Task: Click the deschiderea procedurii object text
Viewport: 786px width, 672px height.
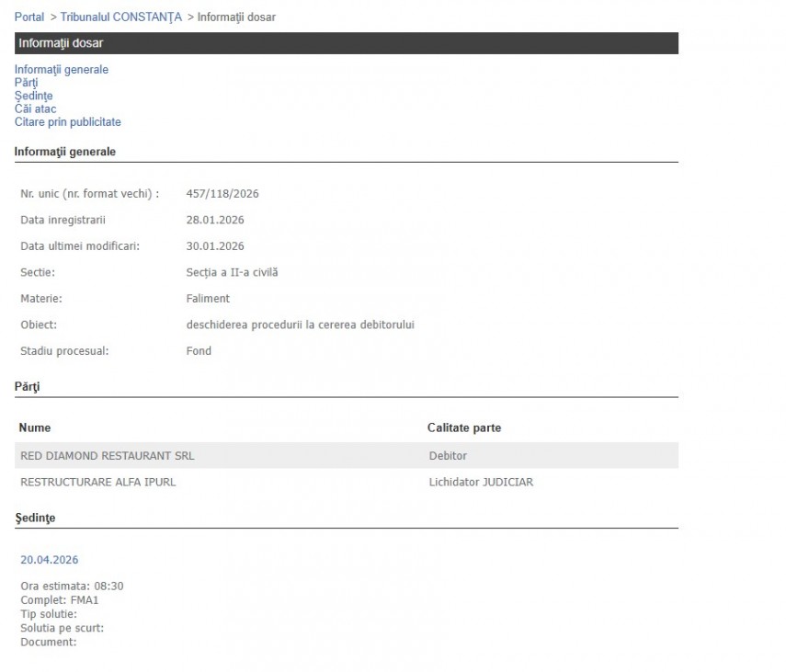Action: 300,325
